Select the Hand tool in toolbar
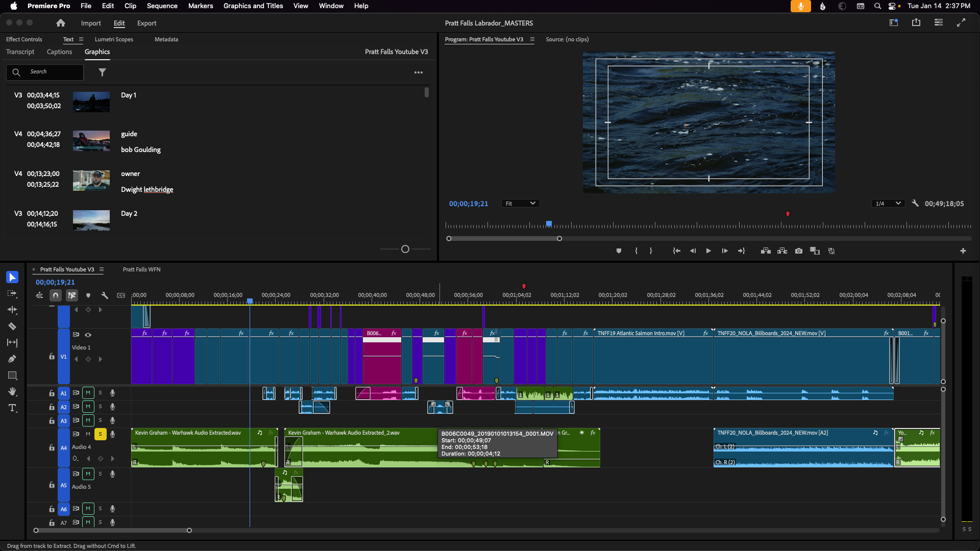The width and height of the screenshot is (980, 551). coord(12,391)
